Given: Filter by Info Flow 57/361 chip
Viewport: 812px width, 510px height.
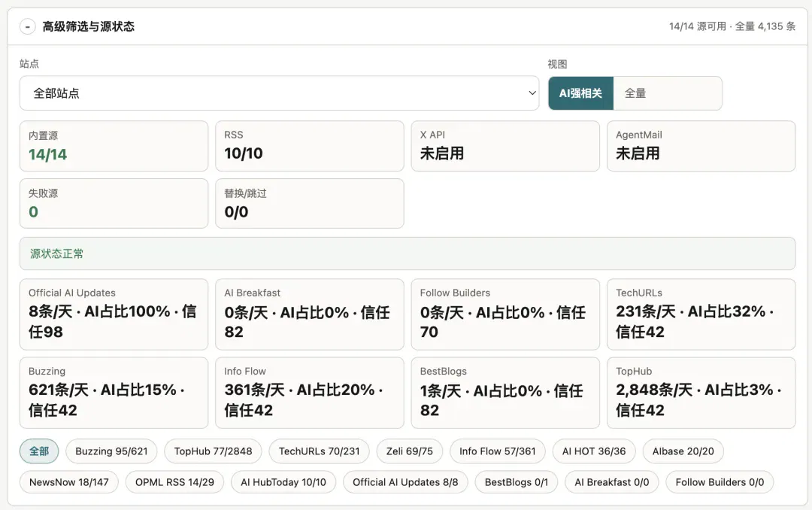Looking at the screenshot, I should pyautogui.click(x=497, y=451).
